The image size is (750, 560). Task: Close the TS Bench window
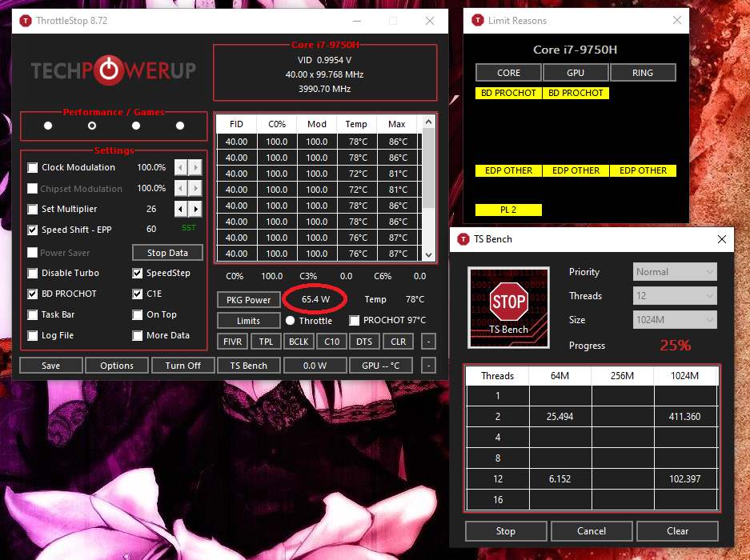click(722, 239)
